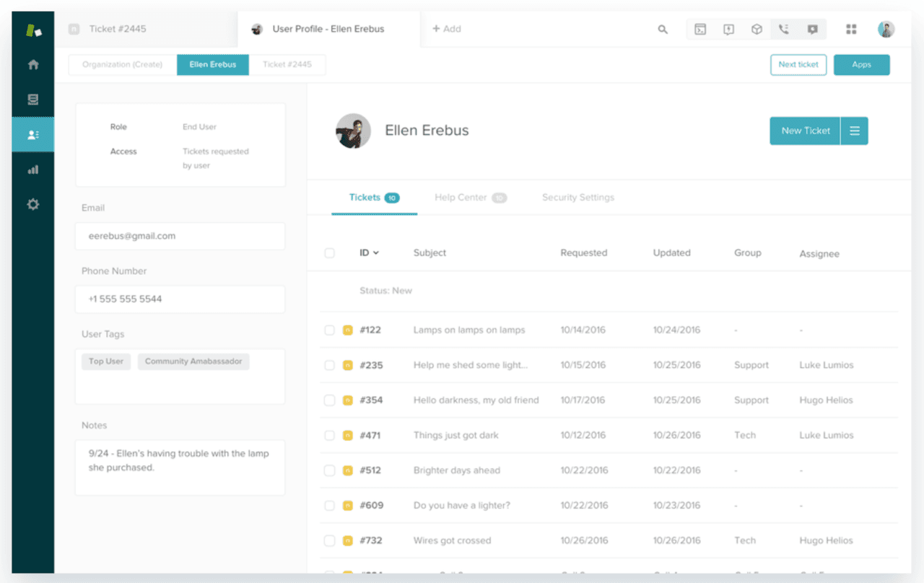Switch to the Security Settings tab
This screenshot has height=583, width=924.
(x=577, y=198)
